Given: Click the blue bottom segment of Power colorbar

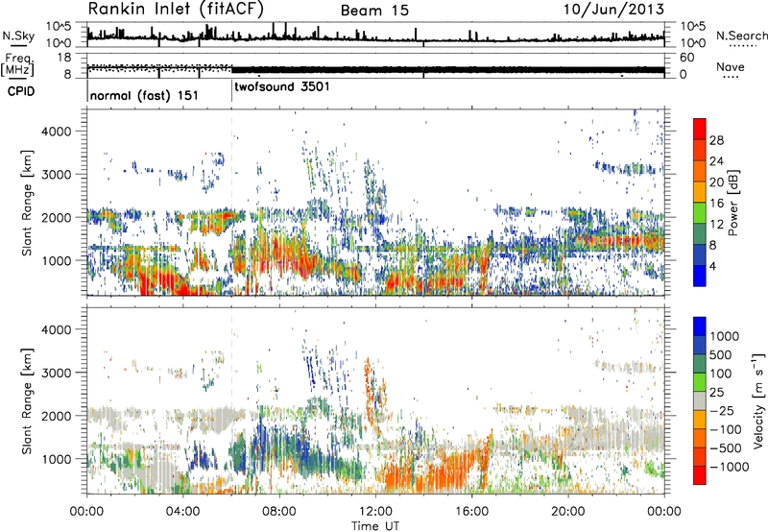Looking at the screenshot, I should (x=700, y=276).
